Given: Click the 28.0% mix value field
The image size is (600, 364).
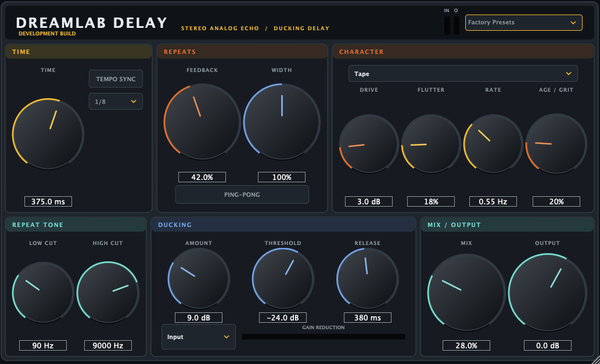Looking at the screenshot, I should 466,345.
